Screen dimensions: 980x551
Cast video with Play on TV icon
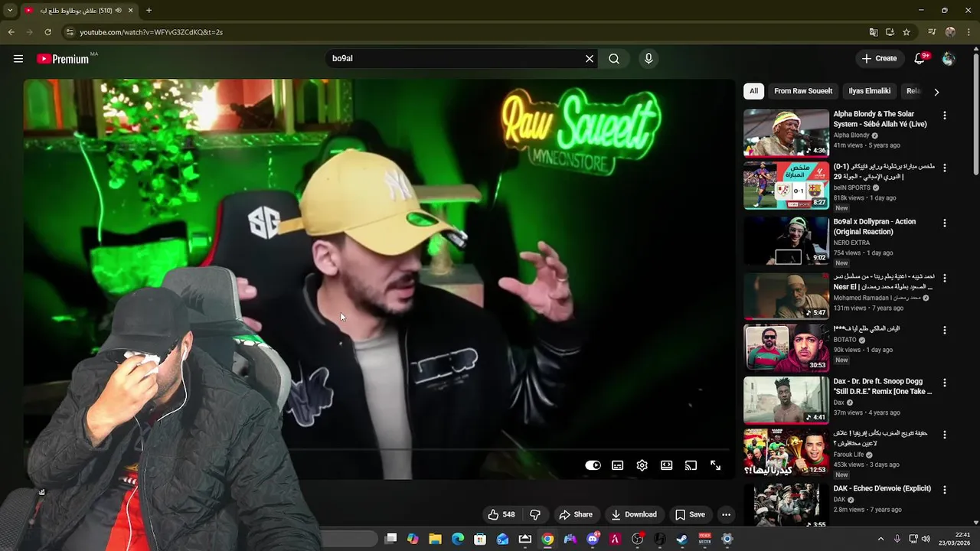(691, 465)
